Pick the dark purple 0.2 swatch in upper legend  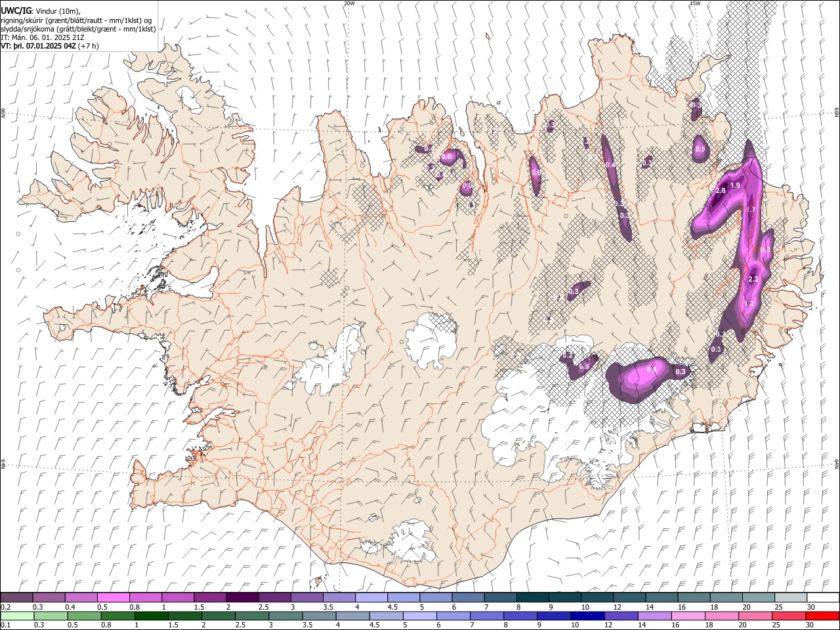click(16, 598)
